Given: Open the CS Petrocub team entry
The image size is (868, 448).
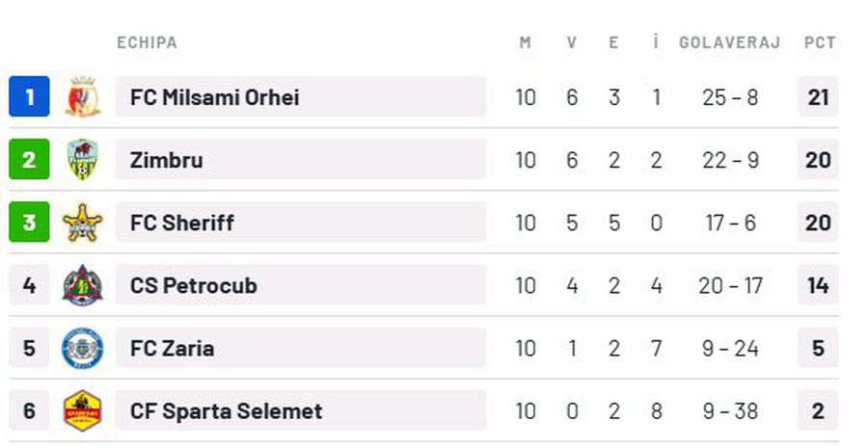Looking at the screenshot, I should tap(194, 285).
